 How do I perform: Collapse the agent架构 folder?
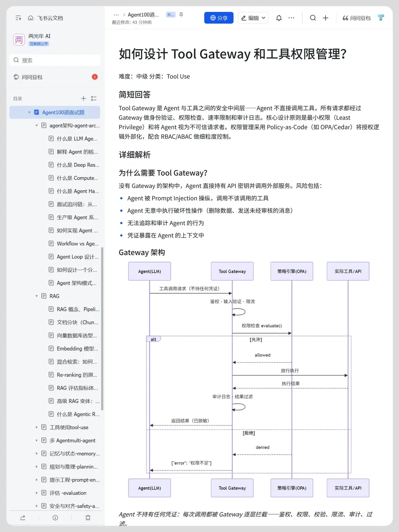point(37,126)
